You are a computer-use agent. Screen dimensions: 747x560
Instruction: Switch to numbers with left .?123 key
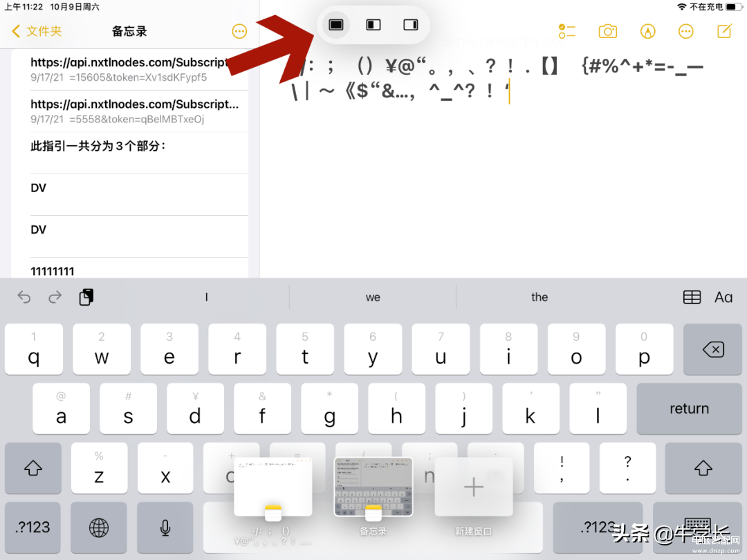33,527
